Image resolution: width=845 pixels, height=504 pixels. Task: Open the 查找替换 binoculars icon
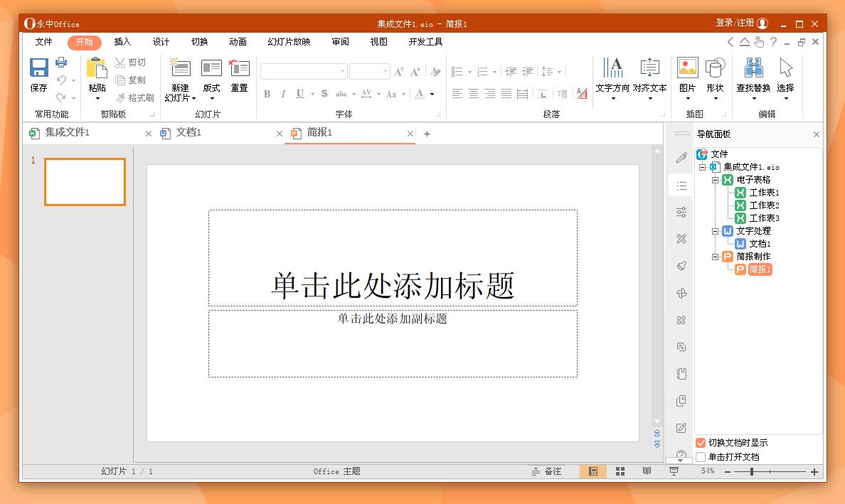tap(753, 68)
